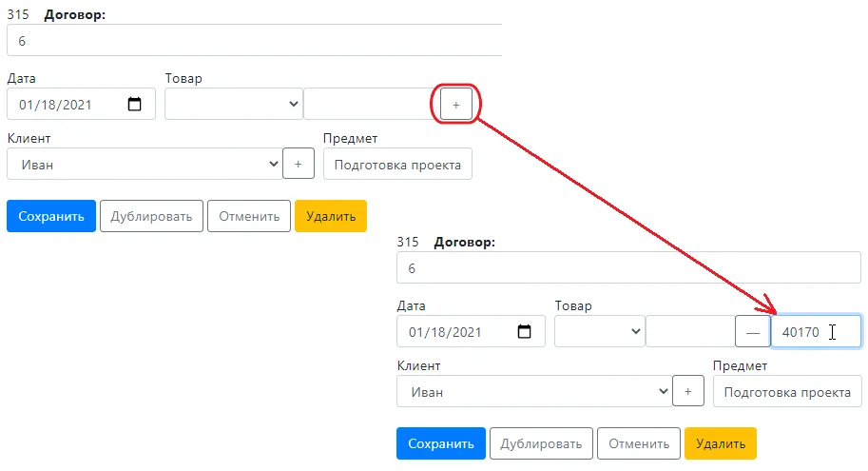Expand Товар dropdown in upper form
868x471 pixels.
point(234,104)
